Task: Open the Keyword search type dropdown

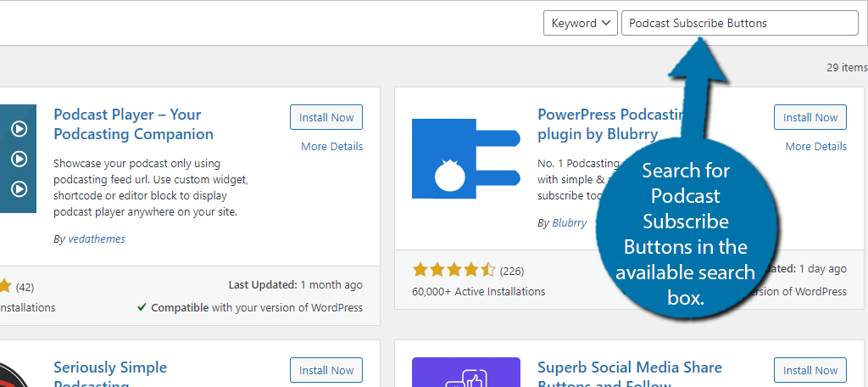Action: coord(580,23)
